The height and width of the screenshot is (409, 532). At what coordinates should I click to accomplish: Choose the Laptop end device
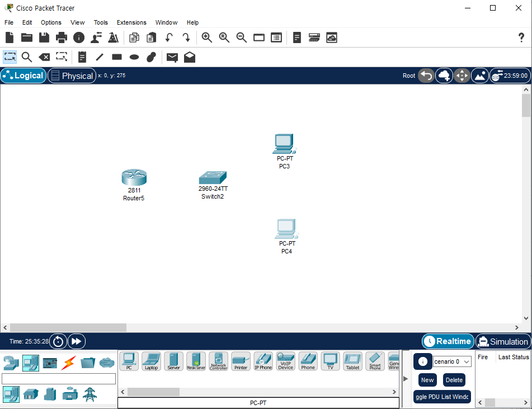[152, 361]
